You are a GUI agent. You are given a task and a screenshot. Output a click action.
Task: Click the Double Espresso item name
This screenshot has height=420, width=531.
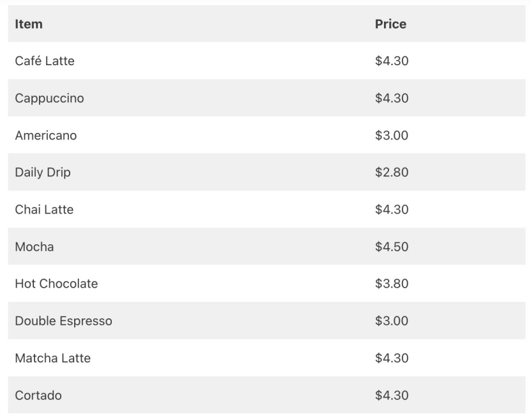(x=63, y=321)
